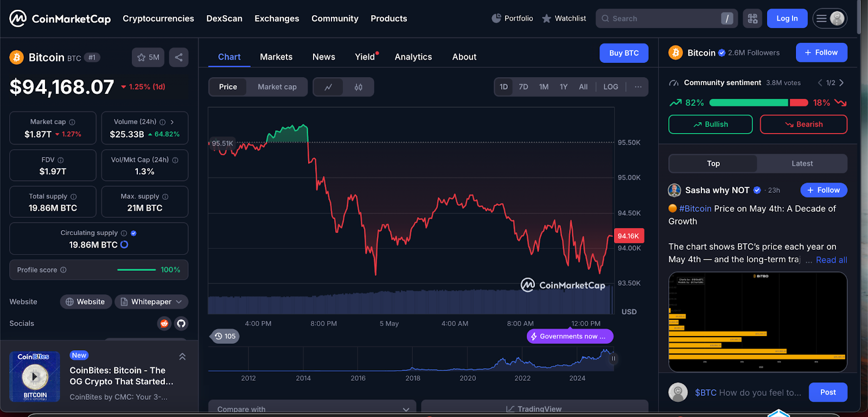Viewport: 868px width, 417px height.
Task: Open the Watchlist star link
Action: pyautogui.click(x=564, y=18)
